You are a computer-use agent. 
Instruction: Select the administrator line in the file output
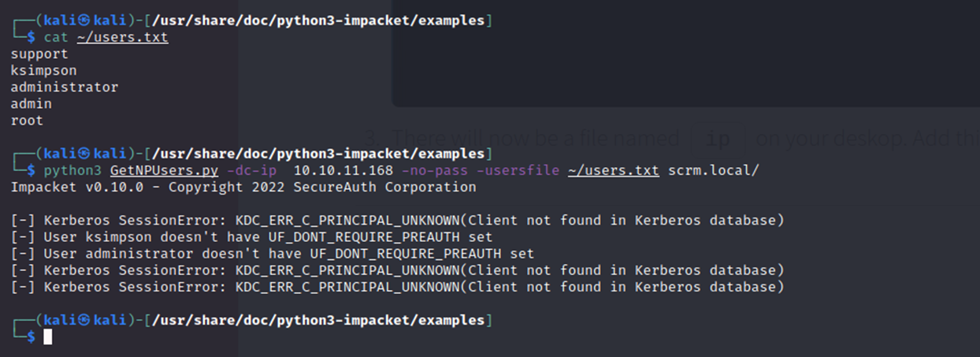tap(65, 87)
